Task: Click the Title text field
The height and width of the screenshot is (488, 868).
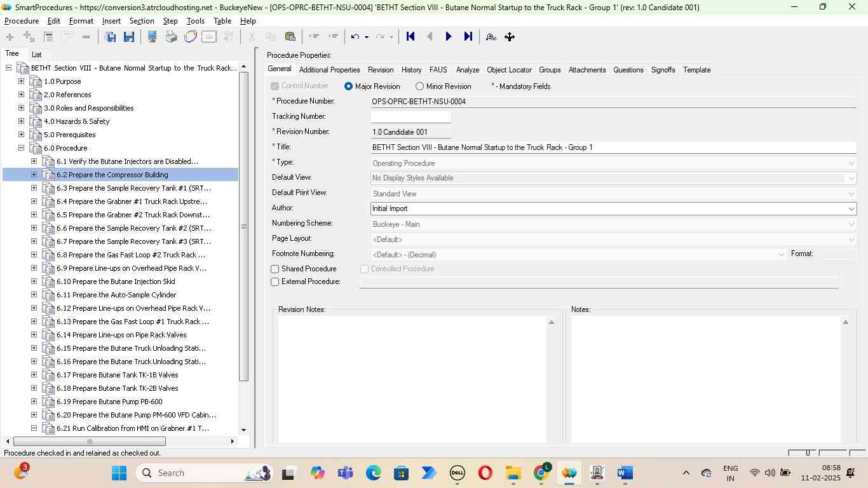Action: click(x=613, y=147)
